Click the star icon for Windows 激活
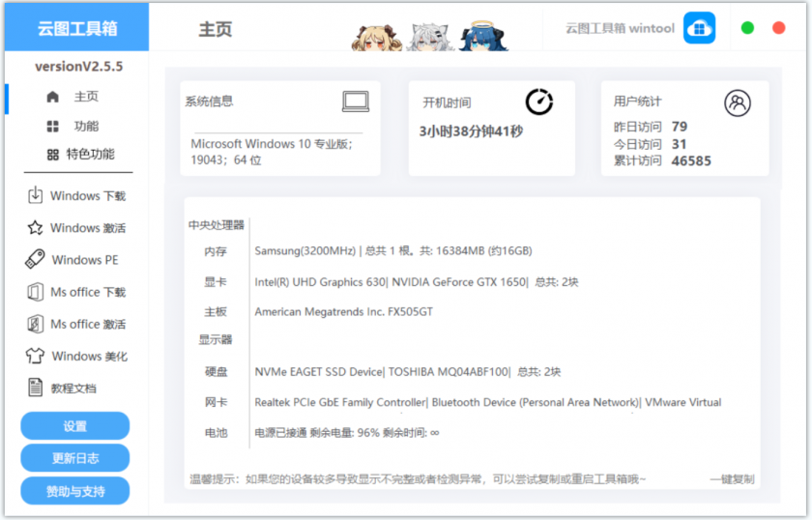Screen dimensions: 812x520 (35, 228)
